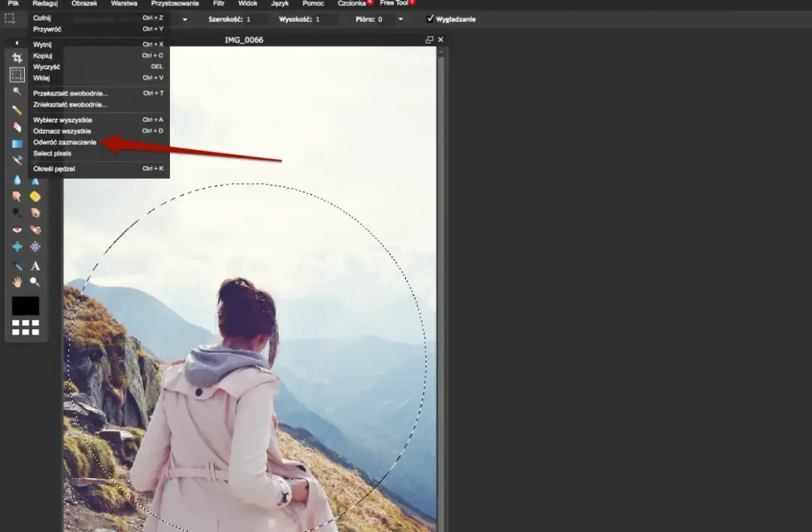Toggle the Wygładzanie checkbox
This screenshot has height=532, width=812.
tap(430, 19)
